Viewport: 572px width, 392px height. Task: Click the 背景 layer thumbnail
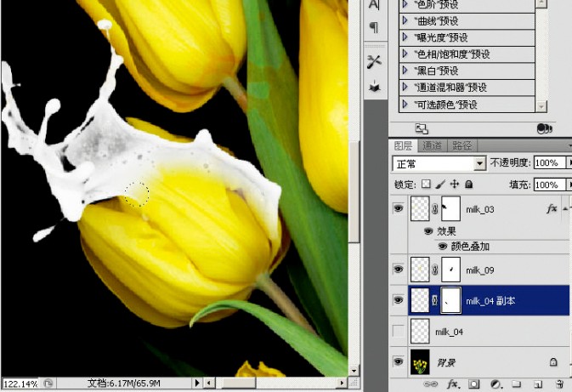(420, 361)
